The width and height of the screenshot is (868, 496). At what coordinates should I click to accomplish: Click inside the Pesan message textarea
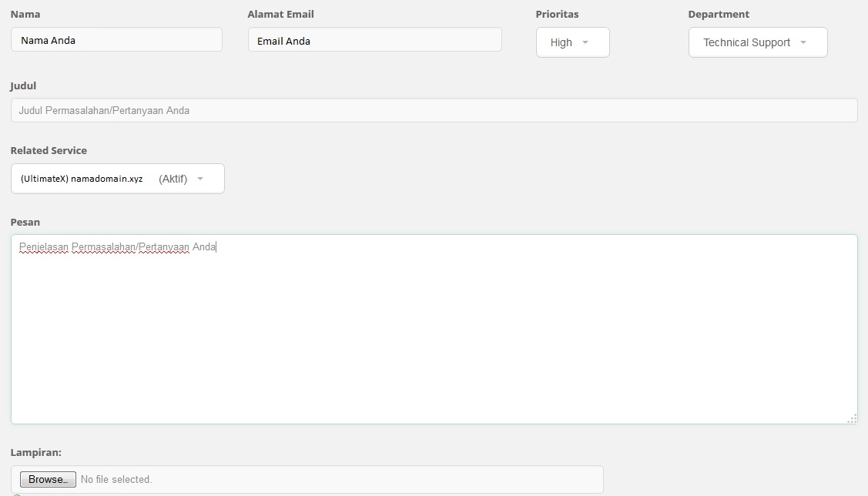[x=434, y=331]
